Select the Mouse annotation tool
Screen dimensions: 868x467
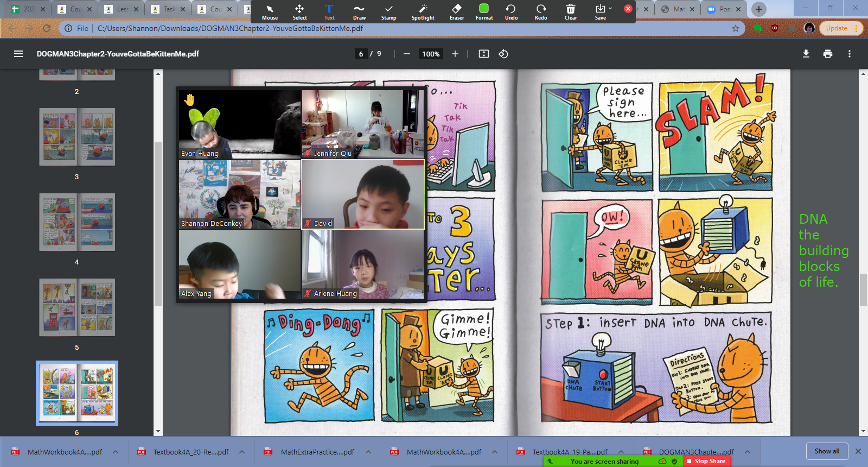tap(270, 12)
